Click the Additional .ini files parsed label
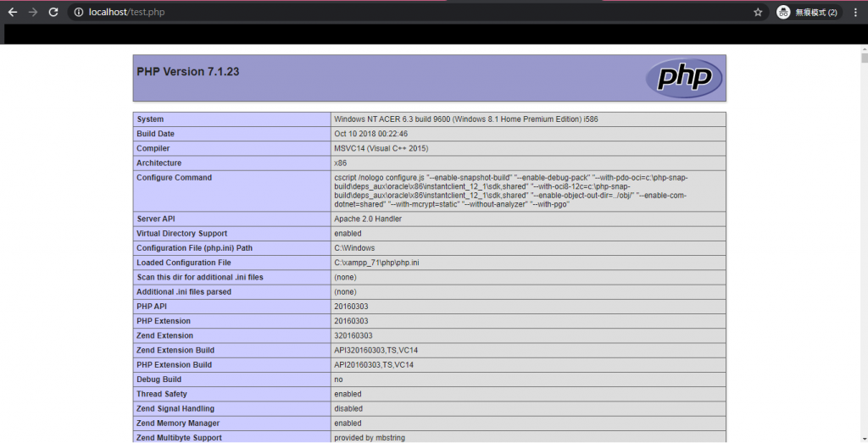Screen dimensions: 868x443 (184, 292)
